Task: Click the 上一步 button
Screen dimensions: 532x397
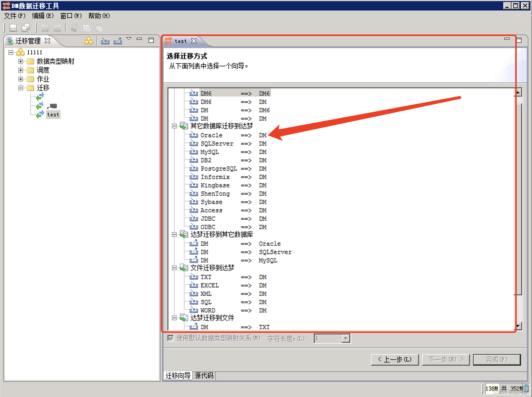Action: pyautogui.click(x=395, y=360)
